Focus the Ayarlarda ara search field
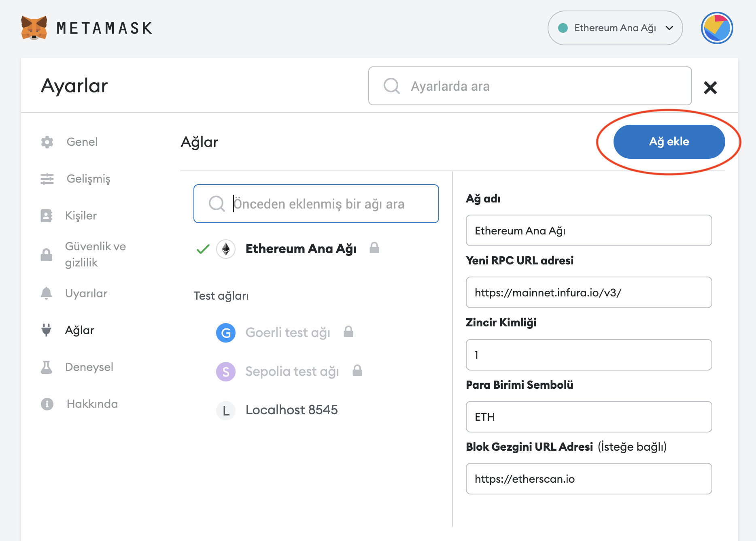Screen dimensions: 756x541 pyautogui.click(x=530, y=86)
